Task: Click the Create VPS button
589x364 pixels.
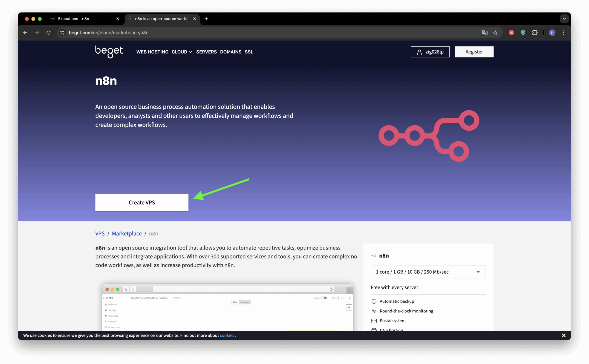Action: [142, 202]
